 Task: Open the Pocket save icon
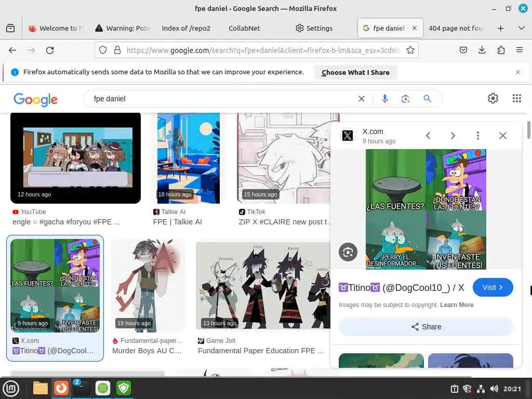click(463, 50)
